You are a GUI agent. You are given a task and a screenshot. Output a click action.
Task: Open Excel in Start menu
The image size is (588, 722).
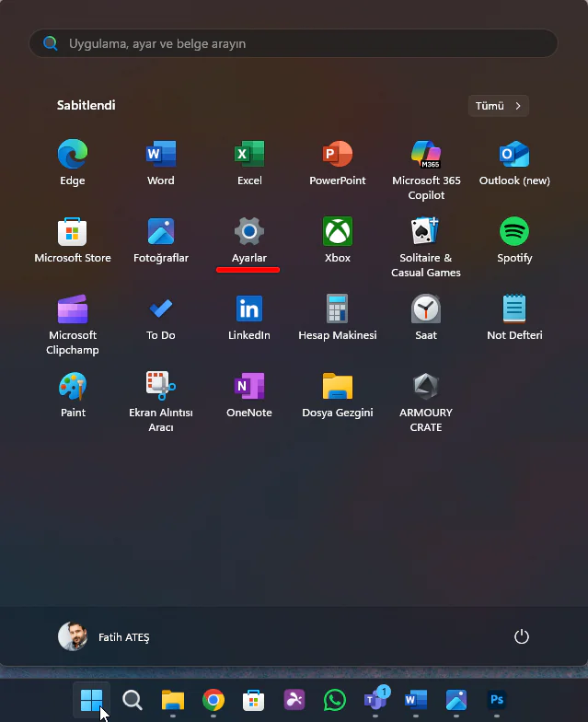248,164
